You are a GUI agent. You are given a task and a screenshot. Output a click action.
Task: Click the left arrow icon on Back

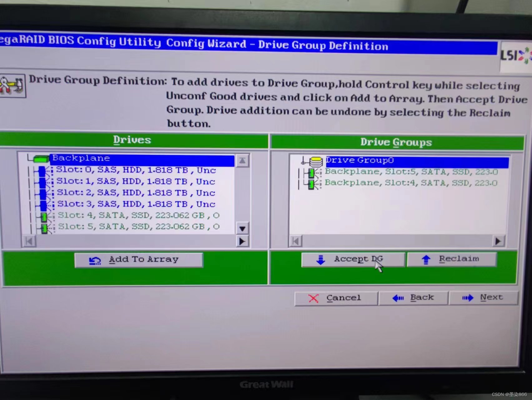pos(398,298)
